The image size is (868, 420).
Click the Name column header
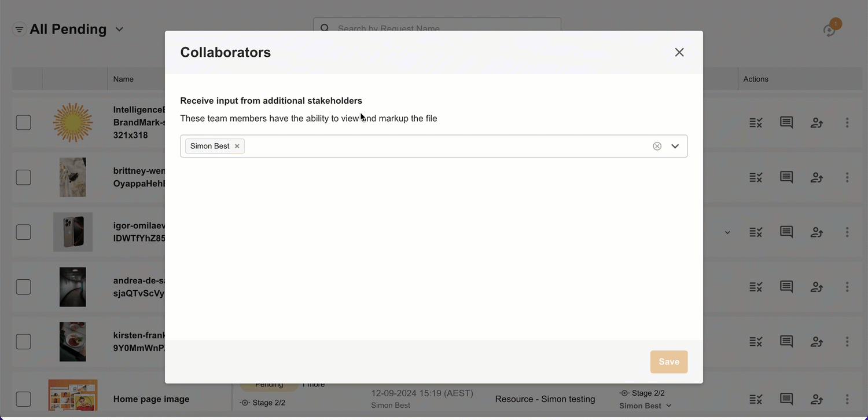click(123, 79)
